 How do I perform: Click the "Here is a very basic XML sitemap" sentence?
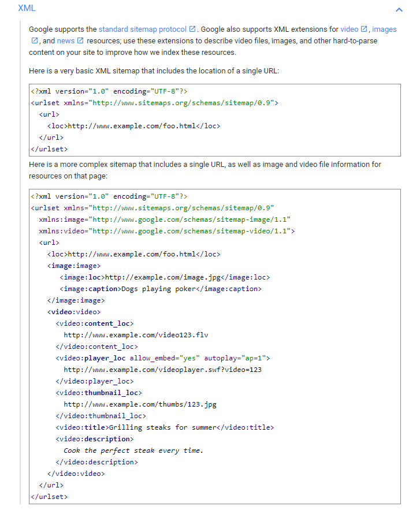point(154,71)
